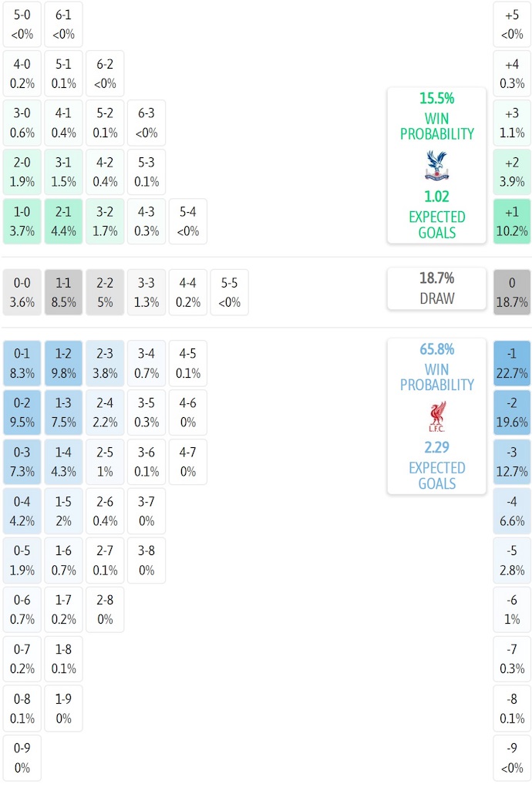Select the -2 goal difference box
Screen dimensions: 532x791
click(x=512, y=412)
